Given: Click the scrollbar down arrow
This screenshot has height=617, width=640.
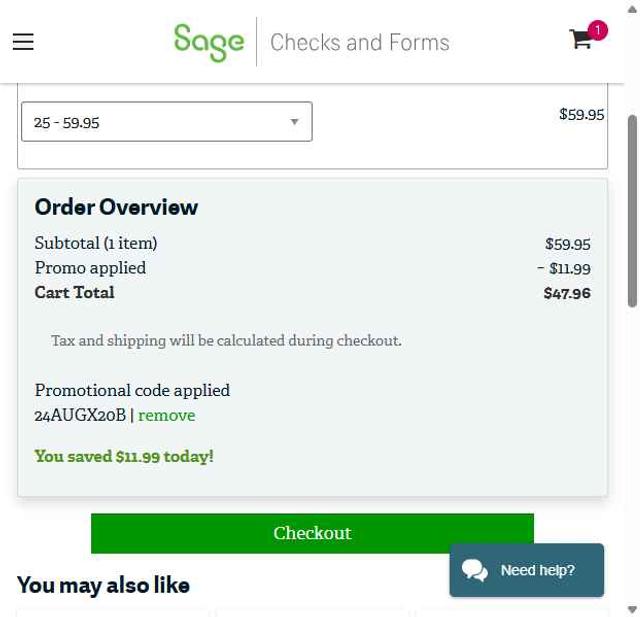Looking at the screenshot, I should click(632, 609).
